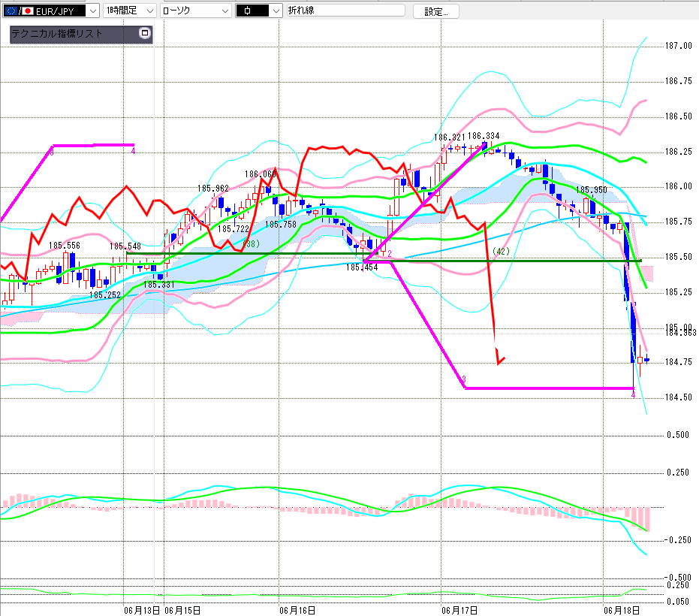Click the 折れ線 field
The image size is (699, 616).
pyautogui.click(x=345, y=11)
